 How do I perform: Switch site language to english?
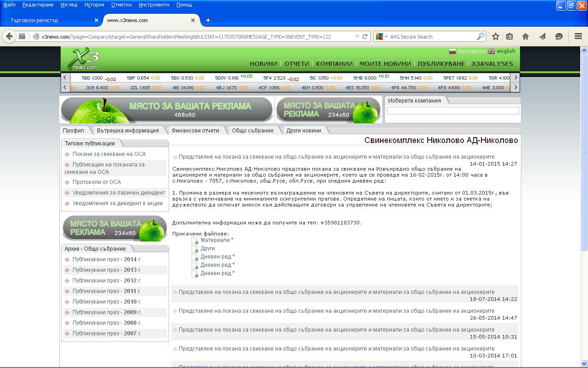coord(506,51)
